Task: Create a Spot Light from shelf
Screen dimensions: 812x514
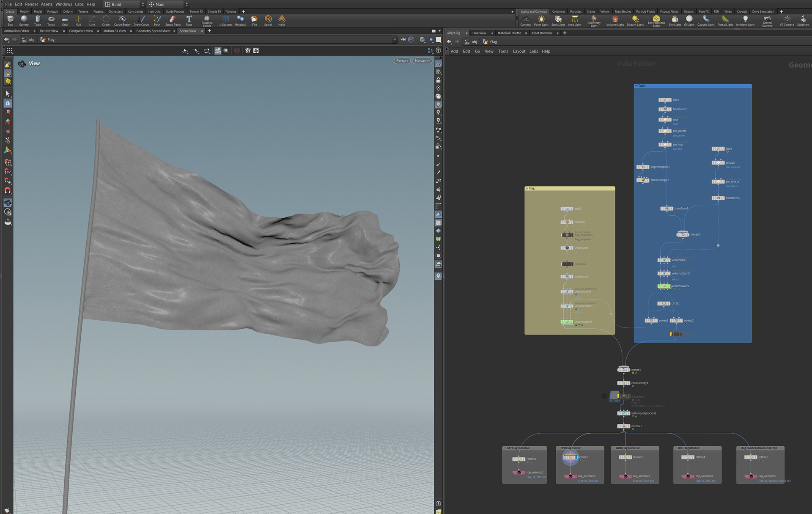Action: (558, 20)
